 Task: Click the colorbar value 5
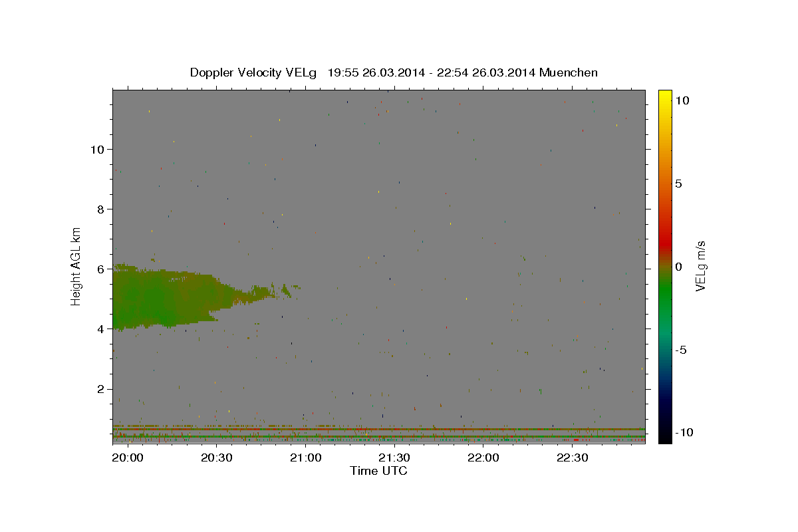coord(678,184)
